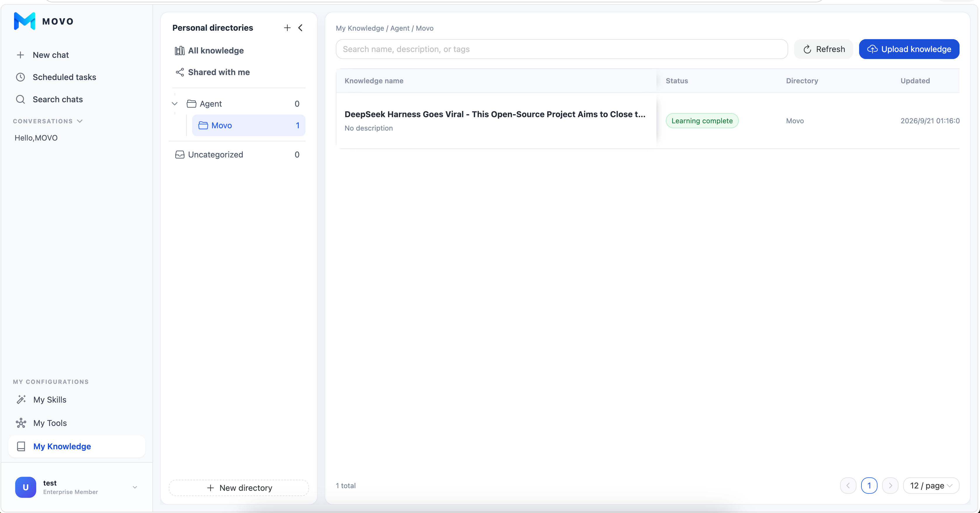980x513 pixels.
Task: Click the Directory column header
Action: 802,81
